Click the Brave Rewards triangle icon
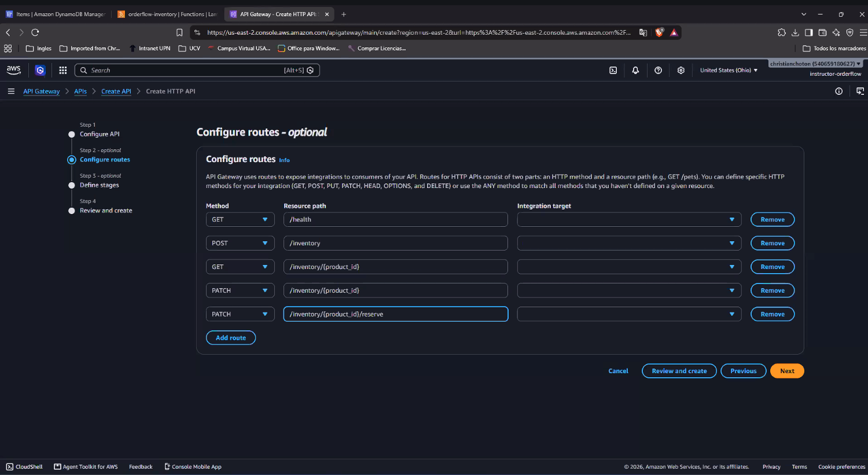Image resolution: width=868 pixels, height=475 pixels. tap(674, 32)
